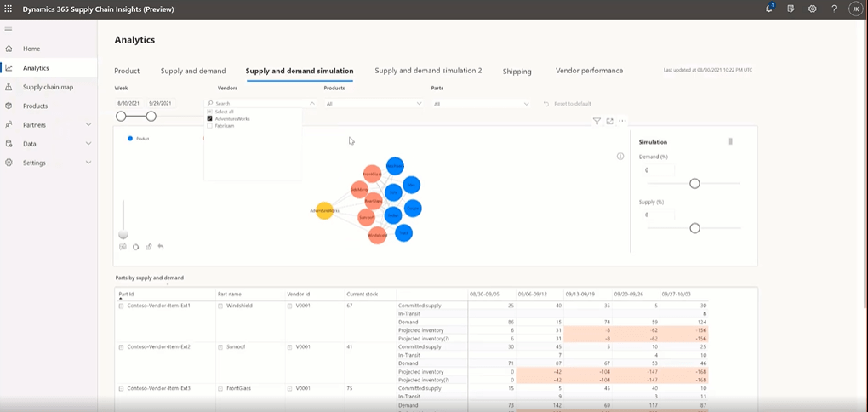Screen dimensions: 868x412
Task: Switch to the Shipping tab
Action: coord(517,72)
